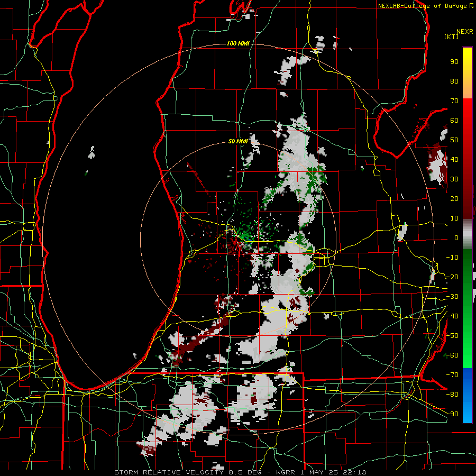Click the 50 NMI range ring label
Screen dimensions: 476x476
238,141
